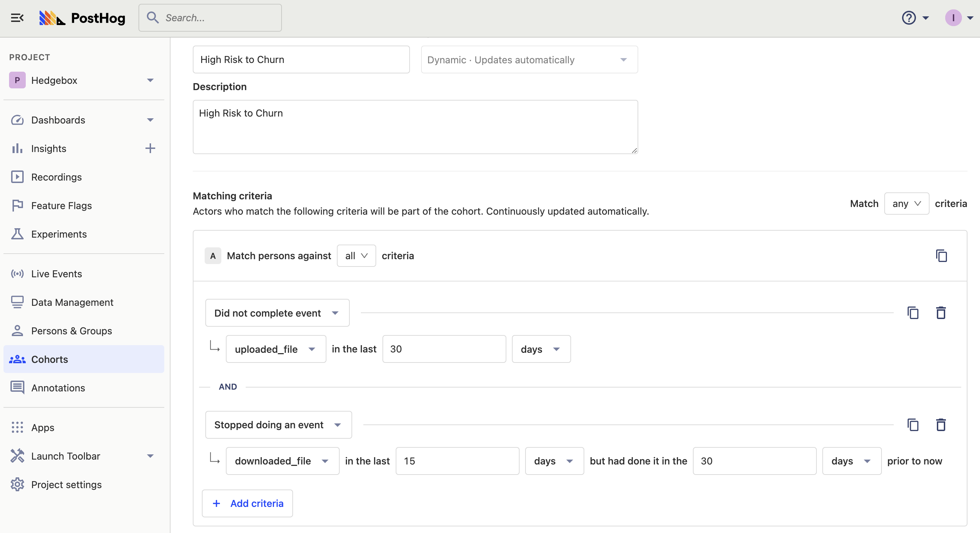Click the Insights icon in sidebar
Image resolution: width=980 pixels, height=533 pixels.
click(x=18, y=148)
